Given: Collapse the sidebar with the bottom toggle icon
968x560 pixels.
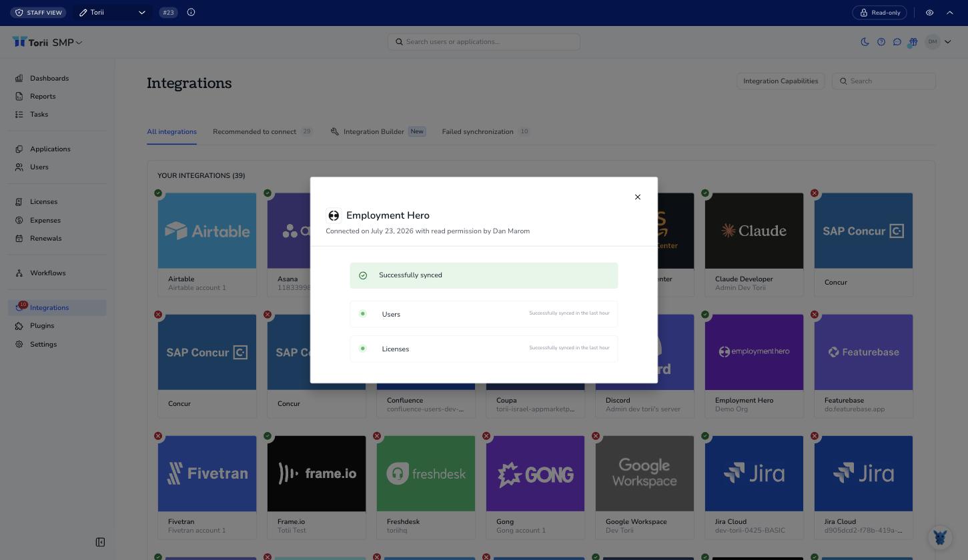Looking at the screenshot, I should (x=100, y=542).
